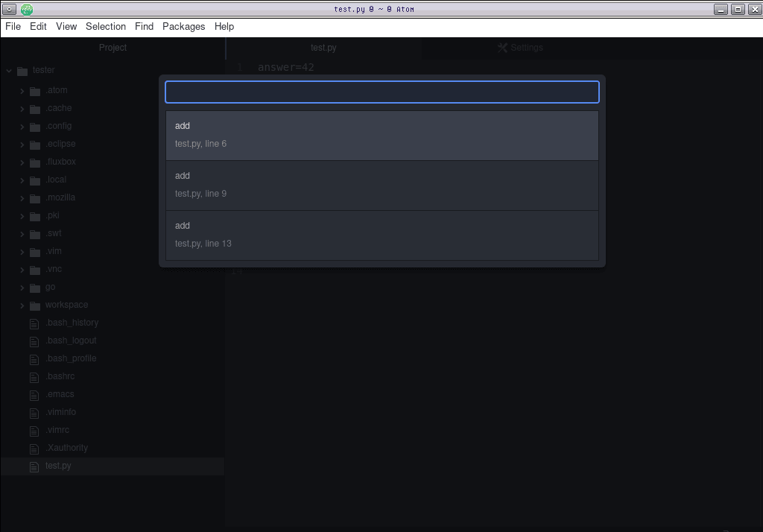Open the Selection menu

[x=106, y=26]
